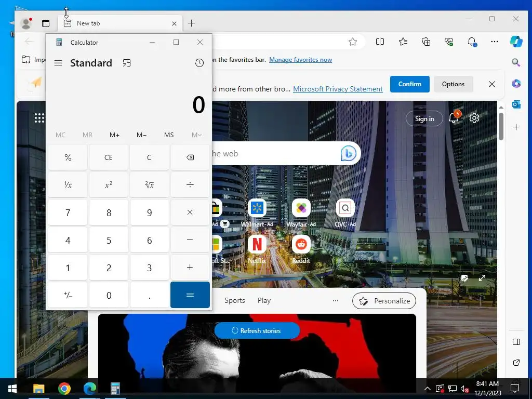Click the x squared key

[109, 185]
